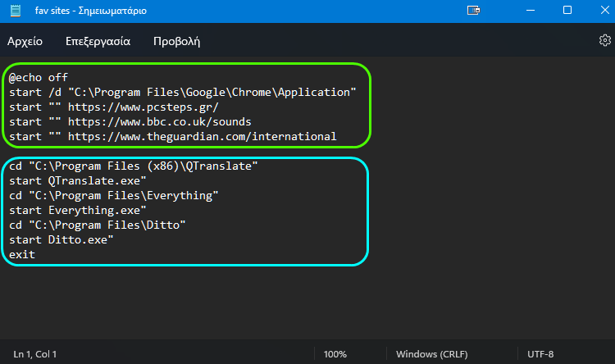This screenshot has width=615, height=364.
Task: Open the Αρχείο menu
Action: [x=25, y=41]
